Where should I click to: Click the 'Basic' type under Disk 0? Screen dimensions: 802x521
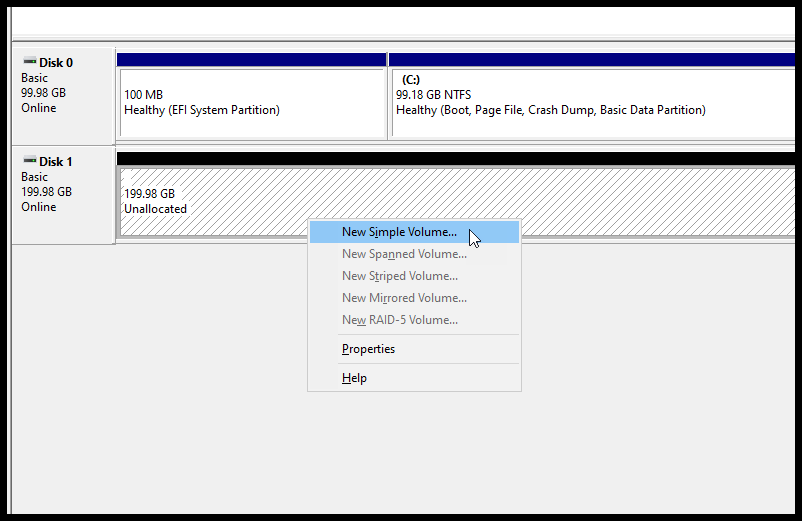point(34,78)
